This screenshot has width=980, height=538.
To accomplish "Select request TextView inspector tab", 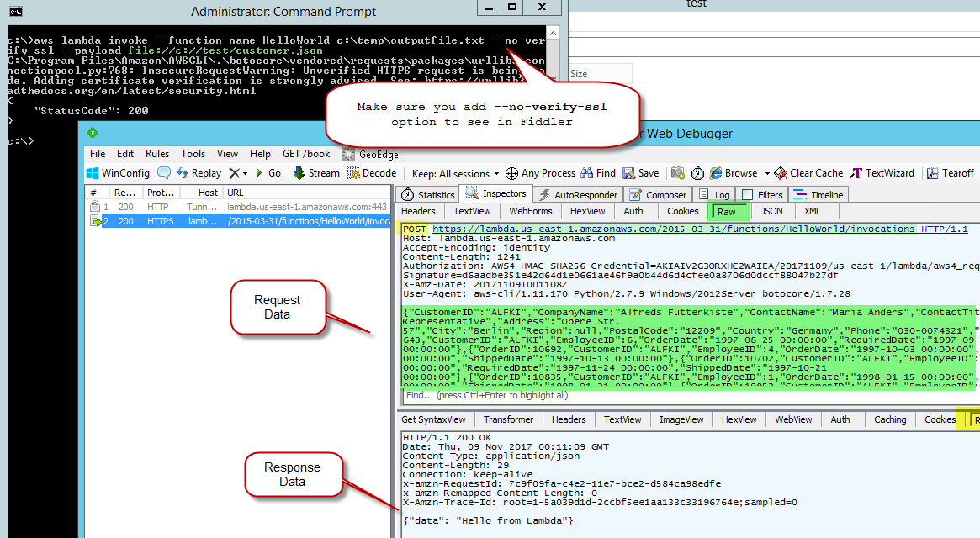I will pyautogui.click(x=472, y=211).
